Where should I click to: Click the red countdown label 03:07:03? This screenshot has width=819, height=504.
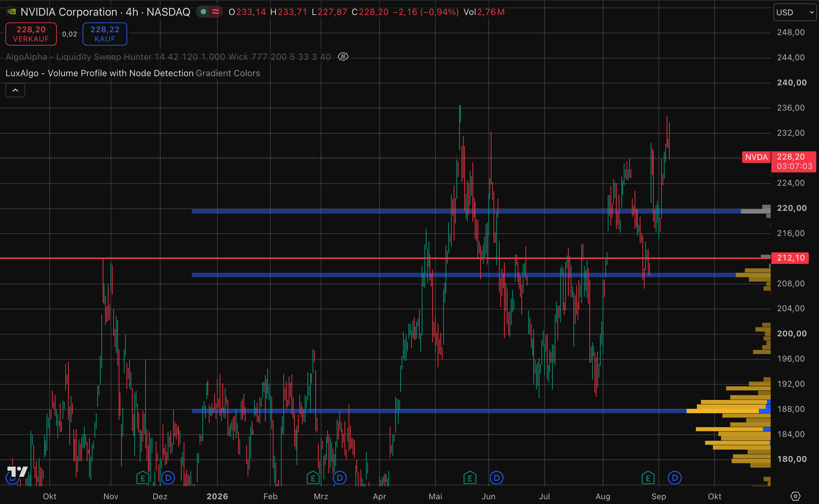click(x=795, y=166)
